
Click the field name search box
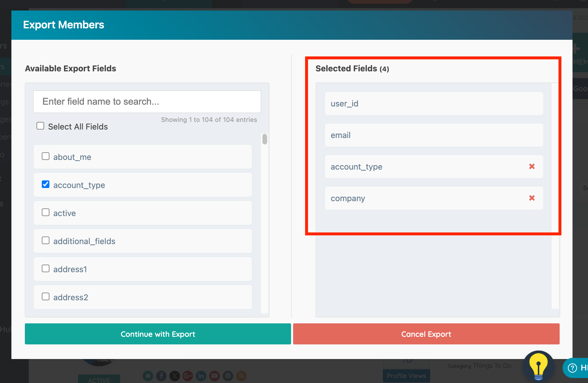point(147,102)
